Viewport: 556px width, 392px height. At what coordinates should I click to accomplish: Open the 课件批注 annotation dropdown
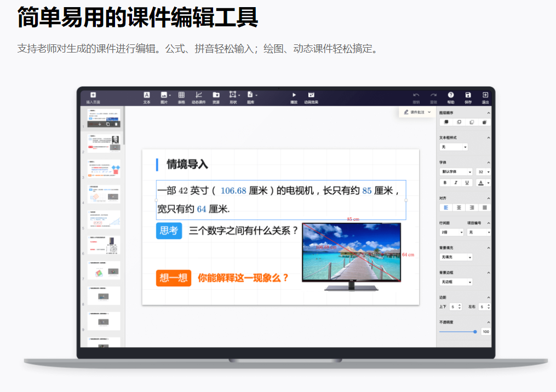pyautogui.click(x=417, y=112)
